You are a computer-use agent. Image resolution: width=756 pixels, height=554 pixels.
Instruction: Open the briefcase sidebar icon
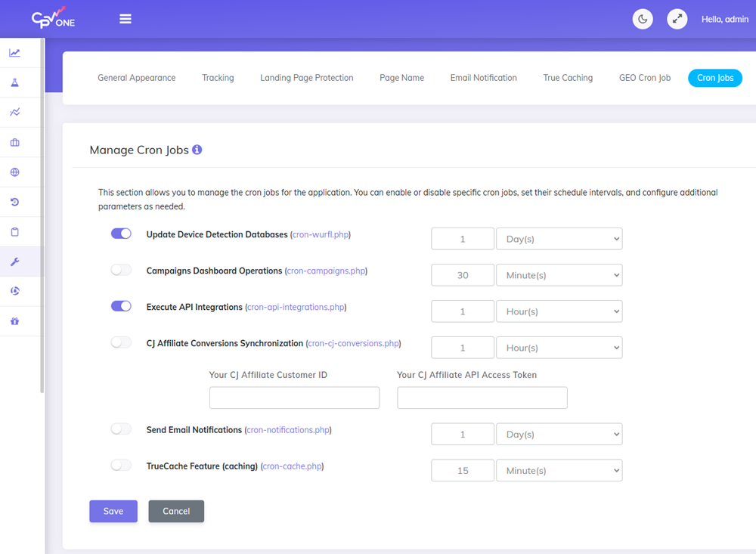tap(15, 142)
